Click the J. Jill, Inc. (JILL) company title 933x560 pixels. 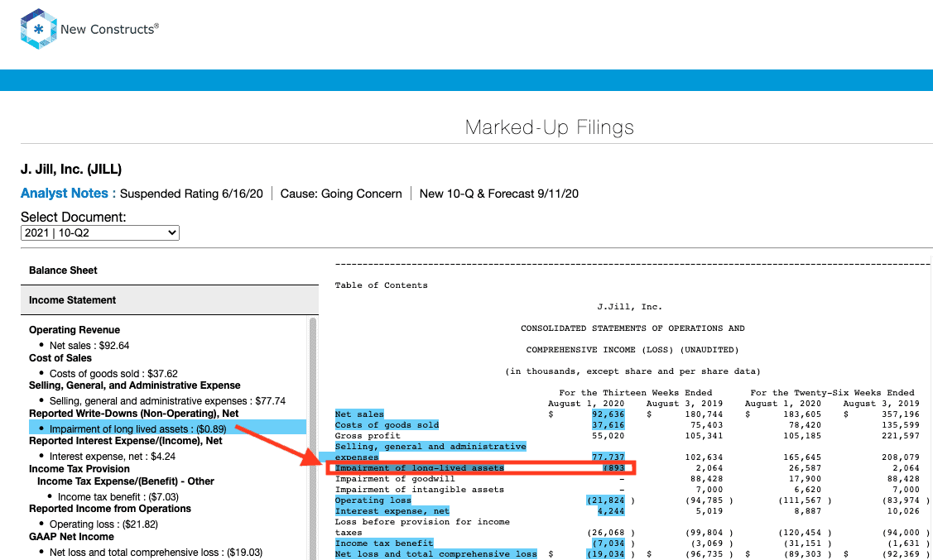tap(71, 170)
